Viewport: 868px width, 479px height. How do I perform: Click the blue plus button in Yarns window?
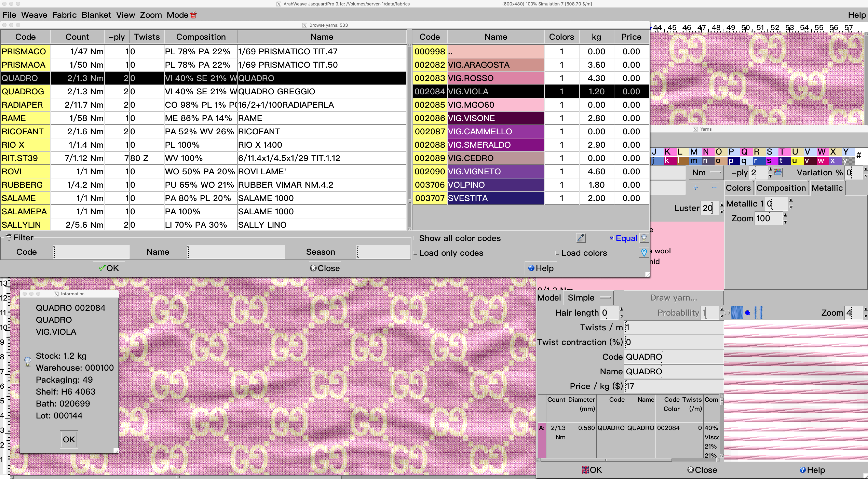[695, 187]
